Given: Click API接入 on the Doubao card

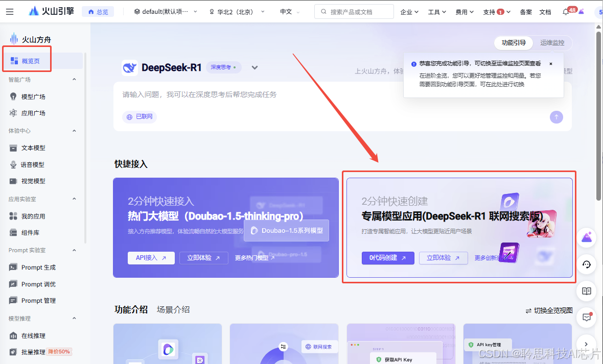Looking at the screenshot, I should pyautogui.click(x=151, y=258).
